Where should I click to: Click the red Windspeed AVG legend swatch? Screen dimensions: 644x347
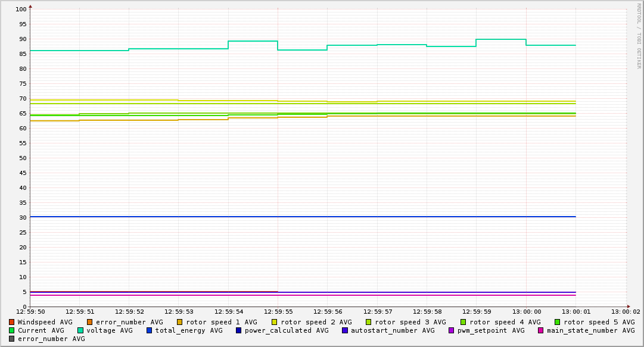(x=12, y=322)
